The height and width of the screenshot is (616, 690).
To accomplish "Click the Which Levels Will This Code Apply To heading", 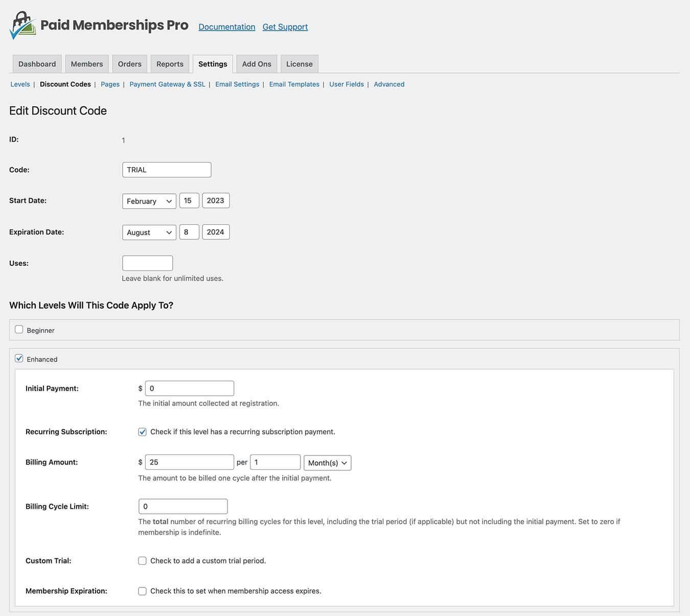I will (x=91, y=305).
